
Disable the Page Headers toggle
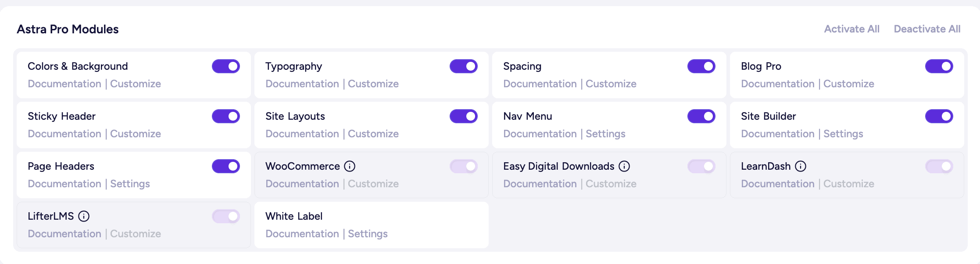(x=226, y=166)
